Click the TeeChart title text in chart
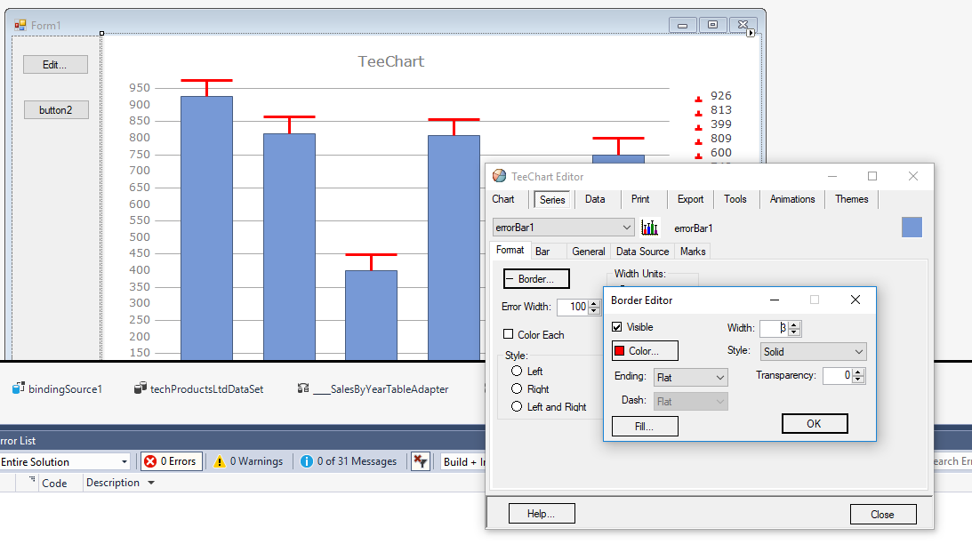 (x=391, y=61)
